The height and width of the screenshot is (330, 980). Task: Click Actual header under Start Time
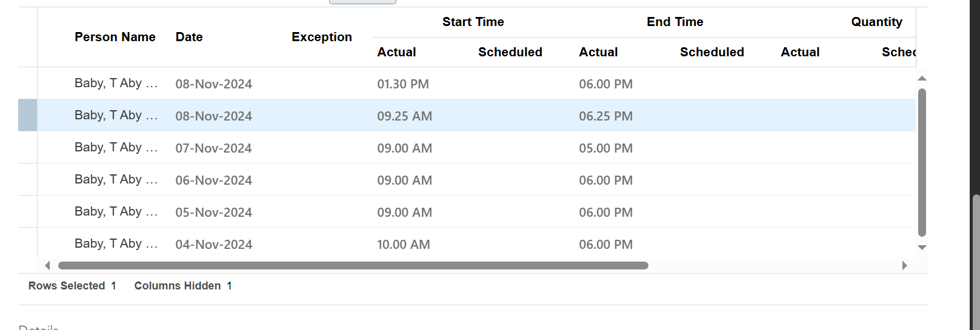pyautogui.click(x=397, y=52)
